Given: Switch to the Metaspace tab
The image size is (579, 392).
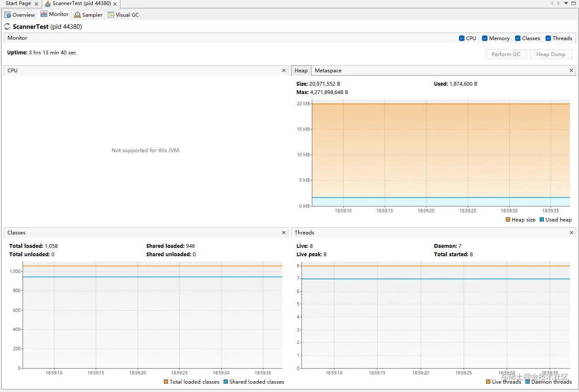Looking at the screenshot, I should click(x=328, y=71).
